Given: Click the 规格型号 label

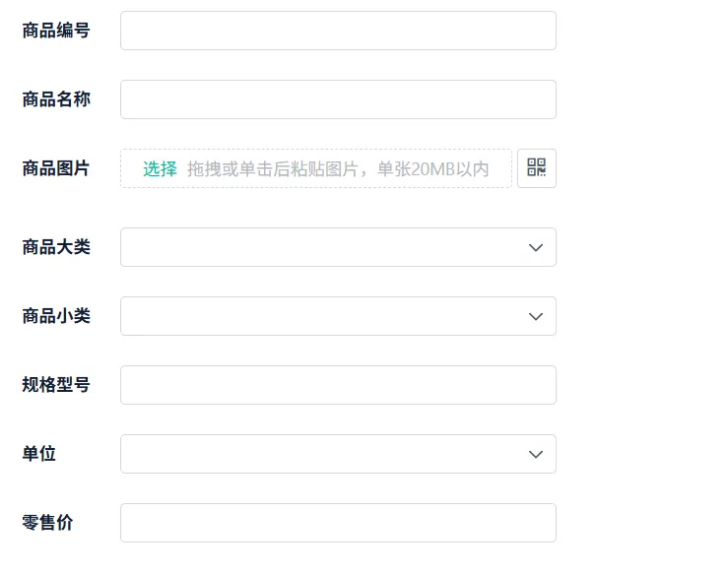Looking at the screenshot, I should click(56, 385).
